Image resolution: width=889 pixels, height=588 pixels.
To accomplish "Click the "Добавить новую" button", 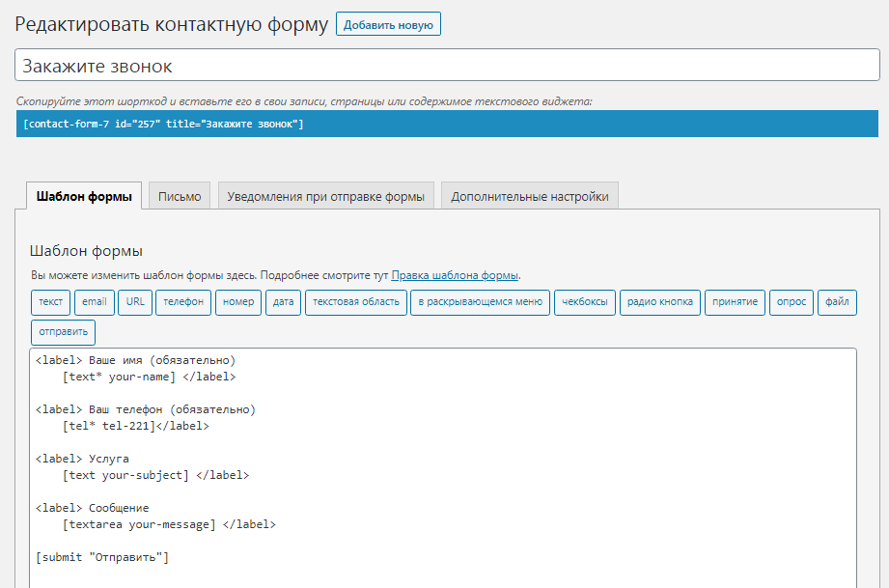I will pos(388,24).
